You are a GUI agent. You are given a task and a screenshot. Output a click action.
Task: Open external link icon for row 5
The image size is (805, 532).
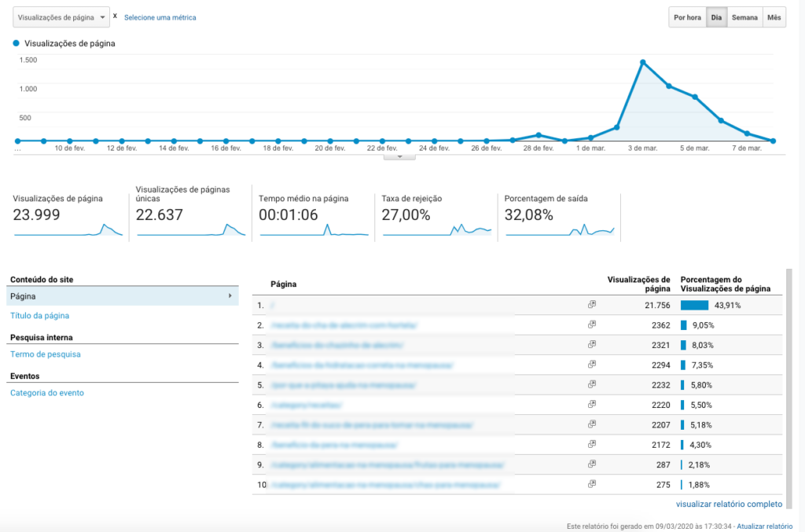pyautogui.click(x=592, y=384)
